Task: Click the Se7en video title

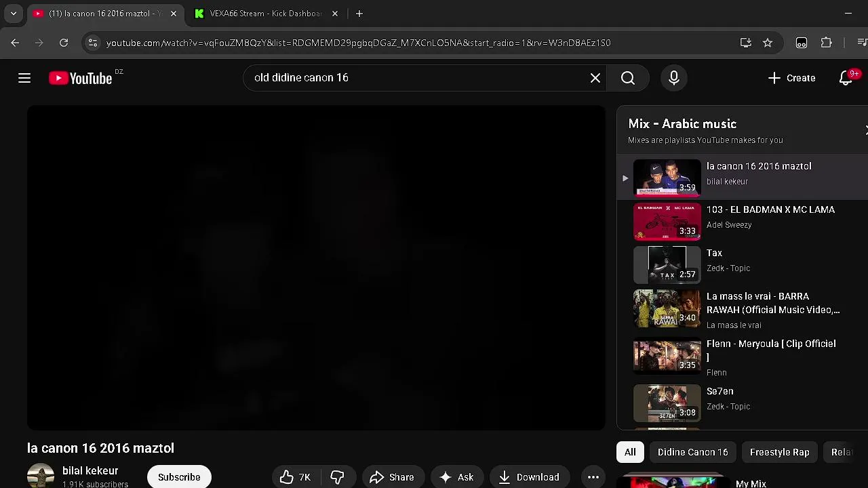Action: [719, 391]
